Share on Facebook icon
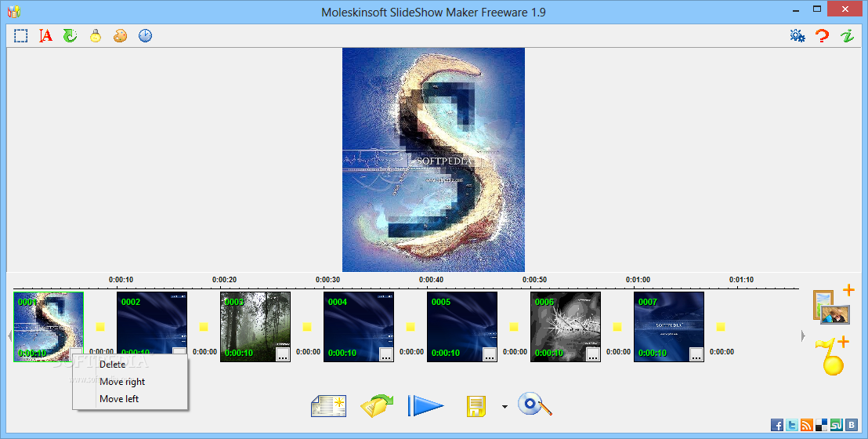The image size is (868, 439). 777,425
